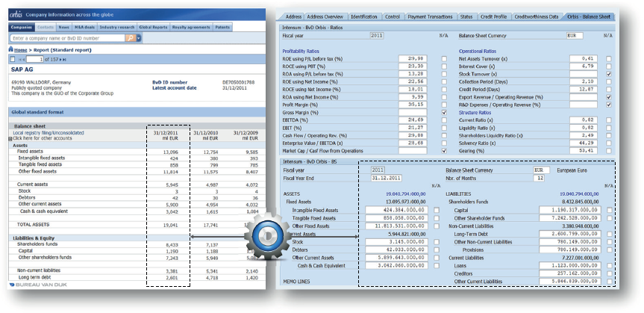Select the Identification tab
Image resolution: width=644 pixels, height=313 pixels.
pos(363,17)
